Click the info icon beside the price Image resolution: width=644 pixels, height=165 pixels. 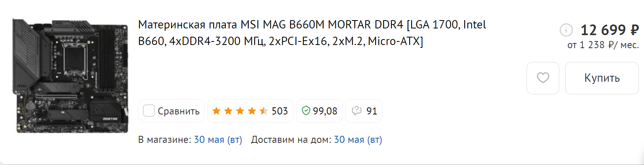point(566,30)
